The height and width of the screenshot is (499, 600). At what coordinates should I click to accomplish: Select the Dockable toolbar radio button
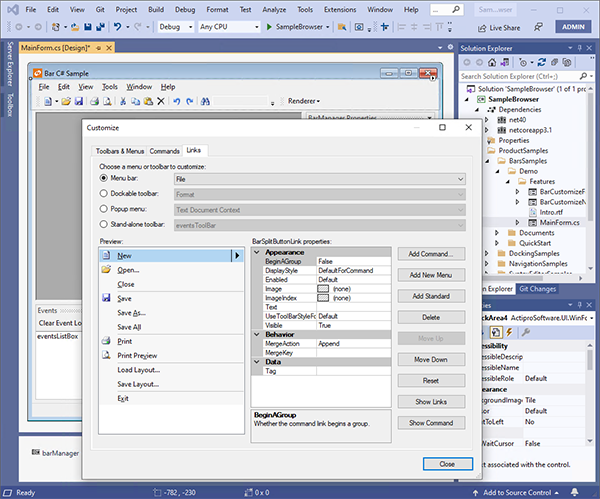pyautogui.click(x=103, y=194)
